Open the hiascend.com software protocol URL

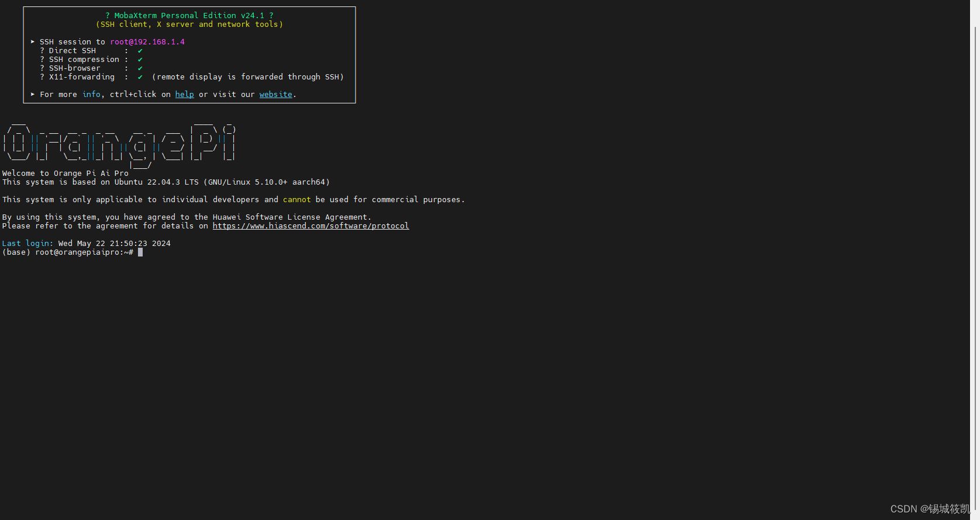click(x=310, y=226)
